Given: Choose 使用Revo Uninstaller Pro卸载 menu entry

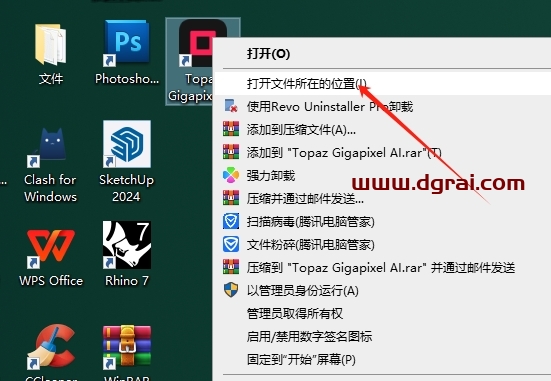Looking at the screenshot, I should (x=382, y=106).
